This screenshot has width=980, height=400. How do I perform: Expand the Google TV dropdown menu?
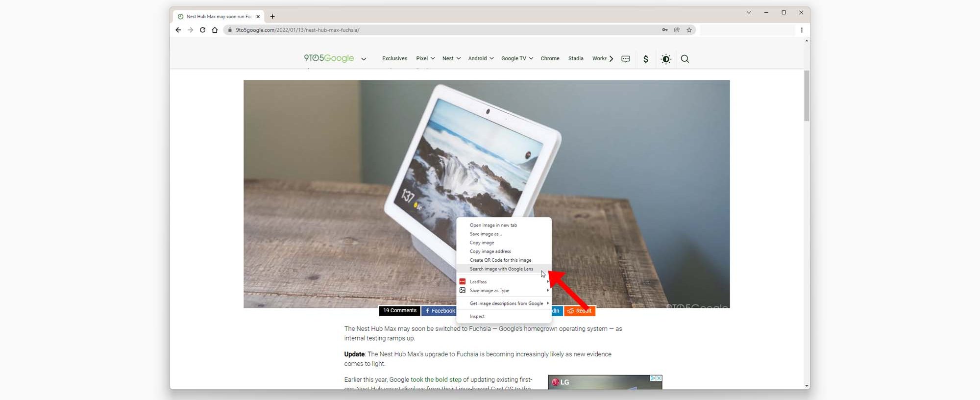[x=516, y=58]
